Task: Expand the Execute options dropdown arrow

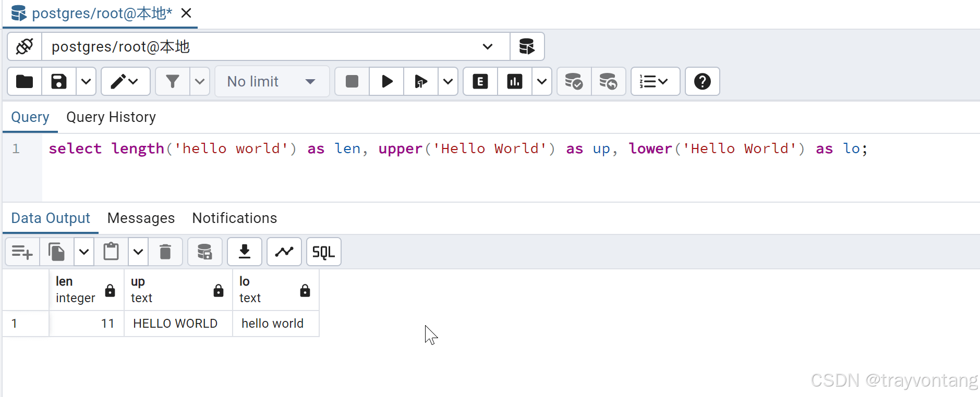Action: (448, 81)
